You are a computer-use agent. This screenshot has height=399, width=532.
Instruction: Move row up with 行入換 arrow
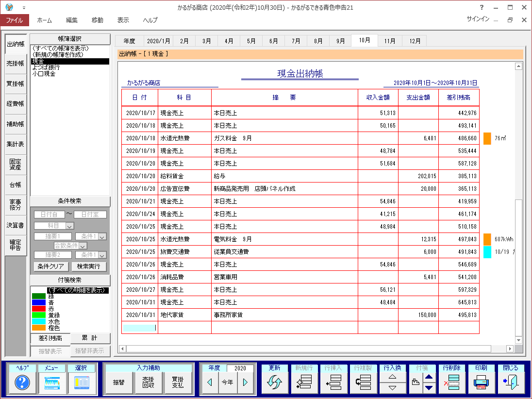click(393, 377)
